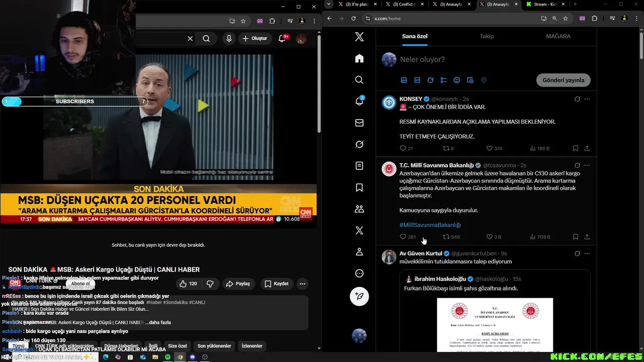The width and height of the screenshot is (644, 362).
Task: Open Spotify from the Windows taskbar
Action: point(168,357)
